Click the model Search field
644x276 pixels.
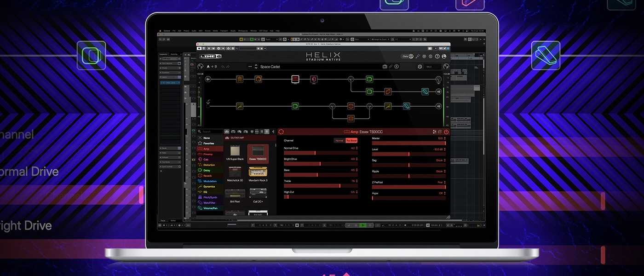tap(210, 132)
